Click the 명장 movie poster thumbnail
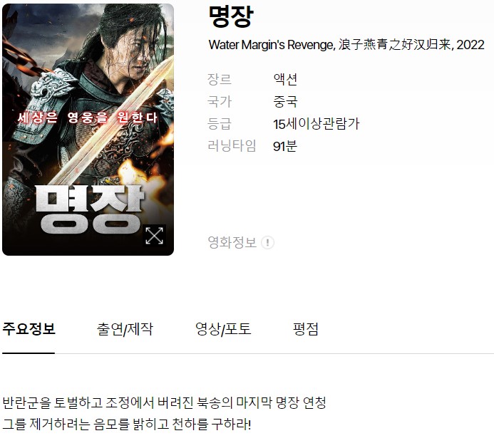Screen dimensions: 494x448 coord(88,130)
